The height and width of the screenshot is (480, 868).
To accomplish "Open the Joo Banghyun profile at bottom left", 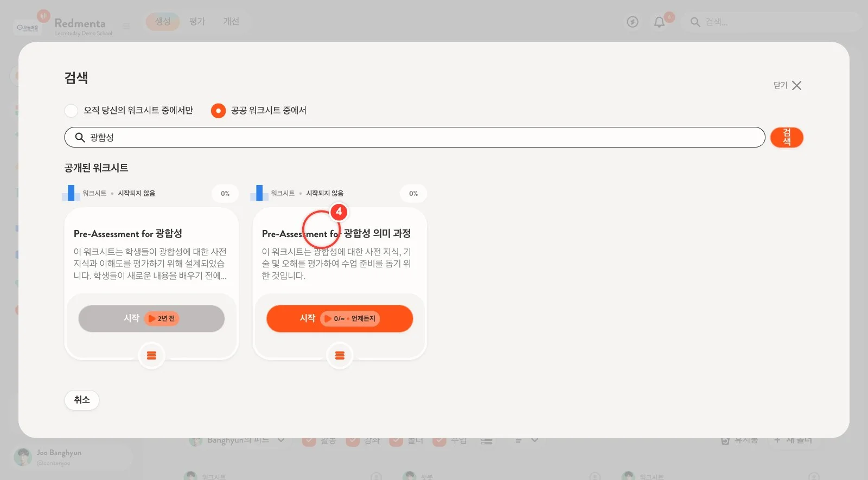I will click(72, 457).
